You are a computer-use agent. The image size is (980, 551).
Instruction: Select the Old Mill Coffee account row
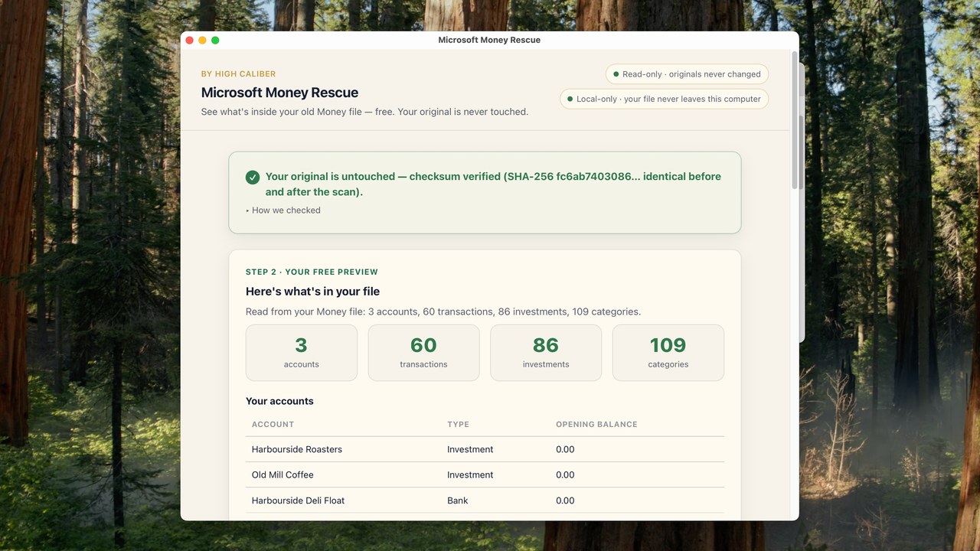tap(485, 474)
